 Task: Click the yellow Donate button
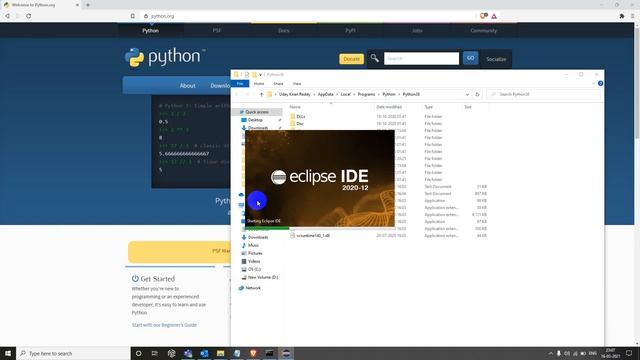click(x=351, y=59)
